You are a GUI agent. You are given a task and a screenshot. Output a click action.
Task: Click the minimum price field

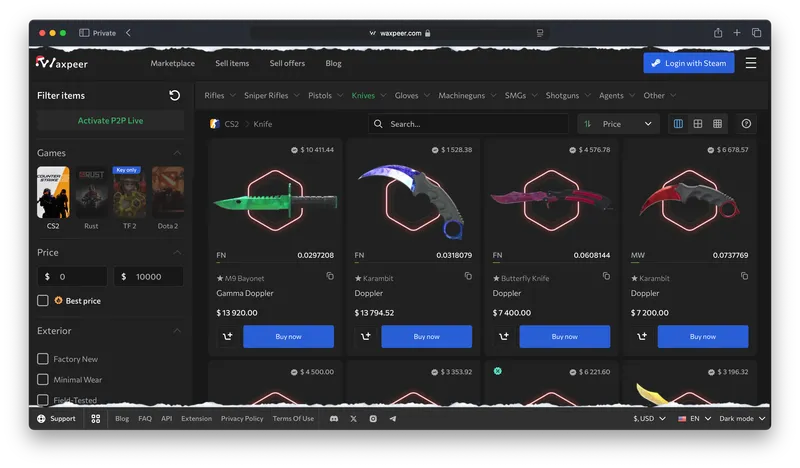[x=72, y=277]
